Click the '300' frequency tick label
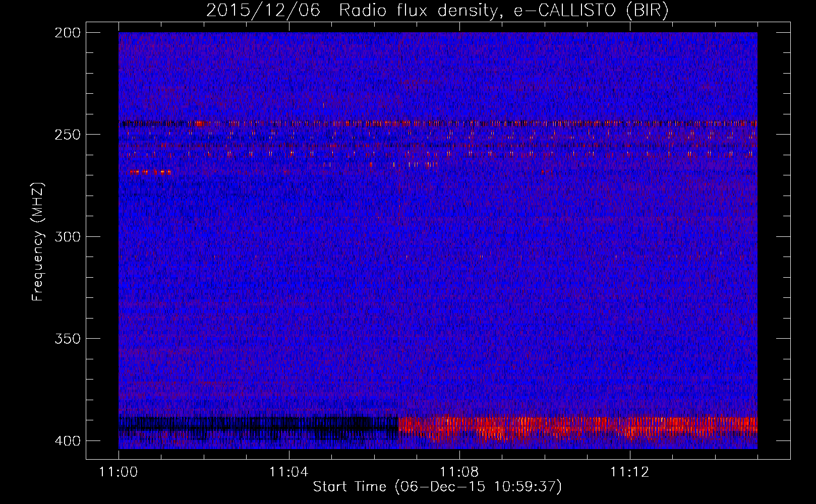This screenshot has height=504, width=816. 67,236
